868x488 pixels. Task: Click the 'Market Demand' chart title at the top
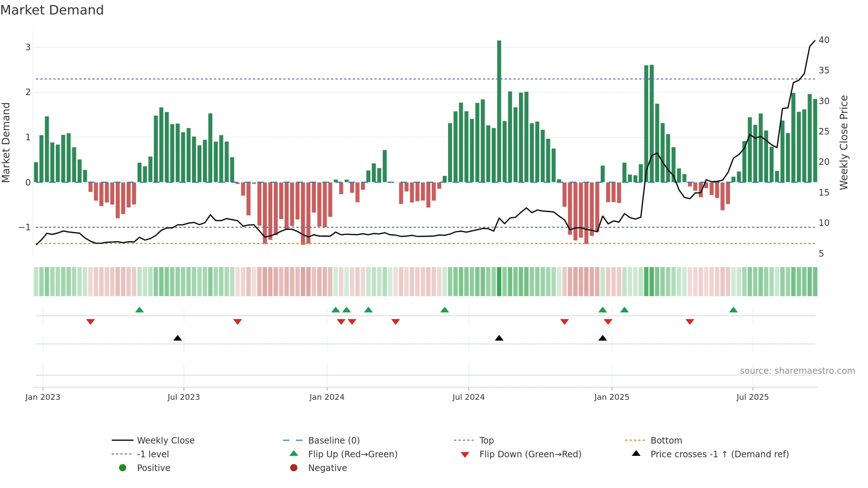pyautogui.click(x=52, y=10)
